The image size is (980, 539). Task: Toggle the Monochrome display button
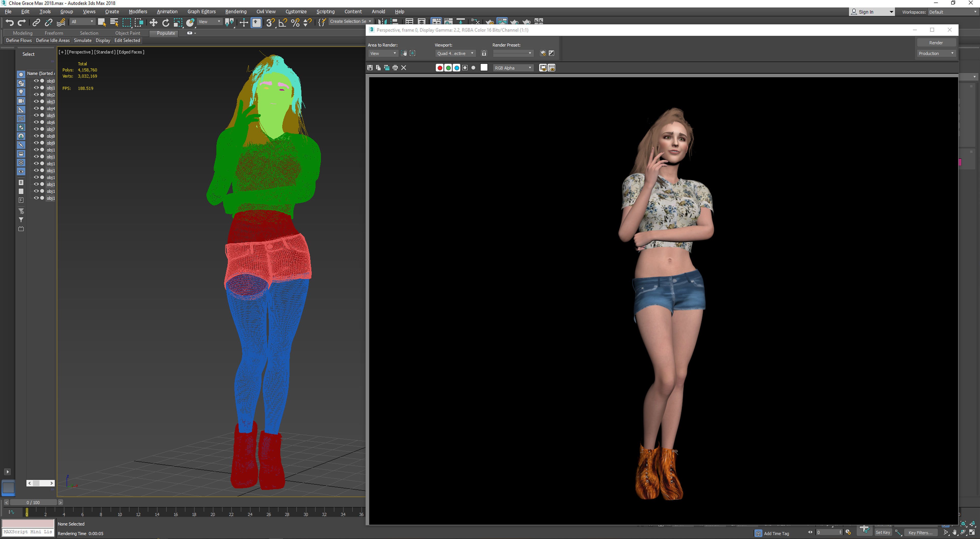[x=473, y=68]
